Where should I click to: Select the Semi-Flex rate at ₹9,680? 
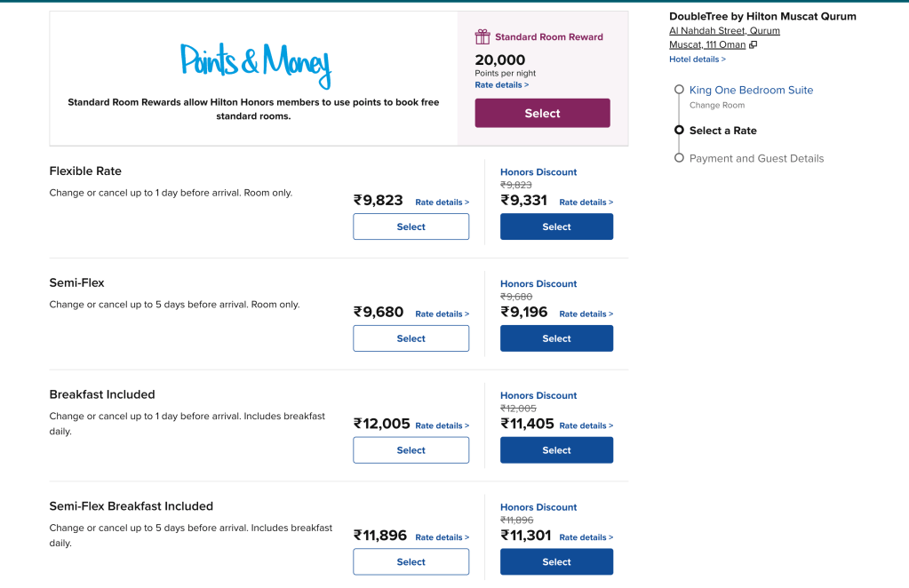(411, 338)
